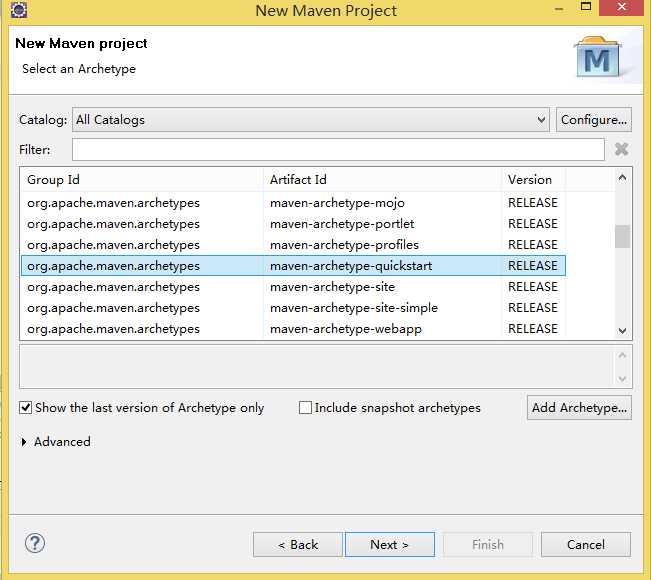Click the archetype list scrollbar thumb
Screen dimensions: 651x580
pyautogui.click(x=622, y=236)
